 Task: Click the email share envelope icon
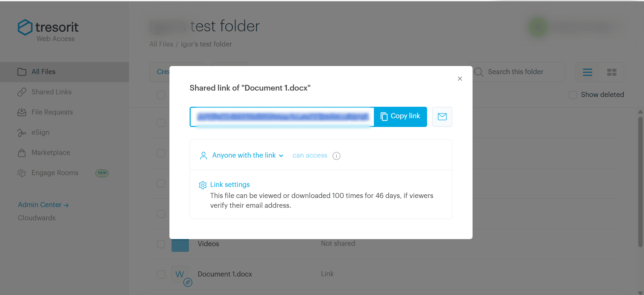442,117
